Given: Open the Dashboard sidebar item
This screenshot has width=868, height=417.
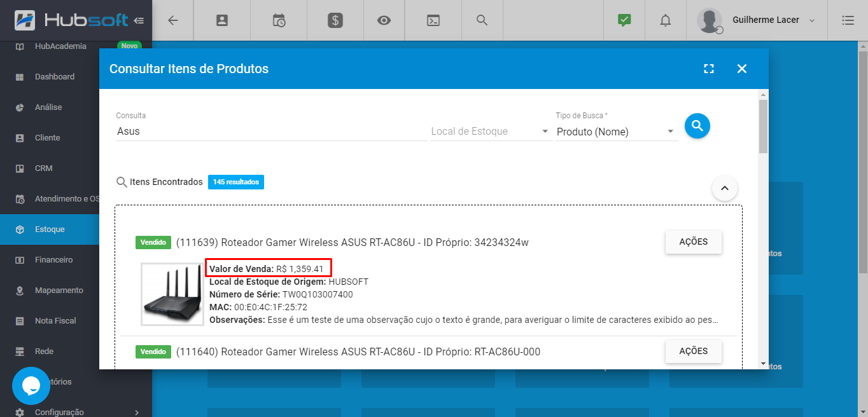Looking at the screenshot, I should 55,77.
